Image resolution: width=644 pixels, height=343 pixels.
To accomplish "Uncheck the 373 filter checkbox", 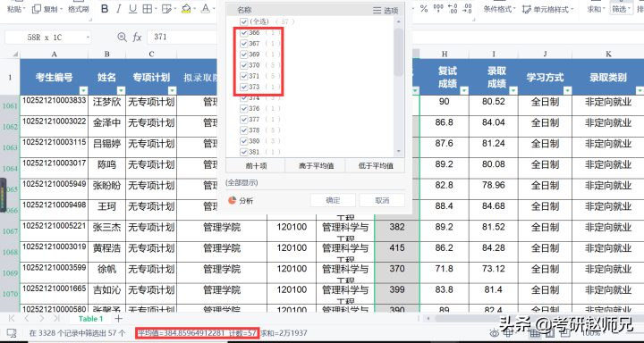I will pyautogui.click(x=244, y=87).
